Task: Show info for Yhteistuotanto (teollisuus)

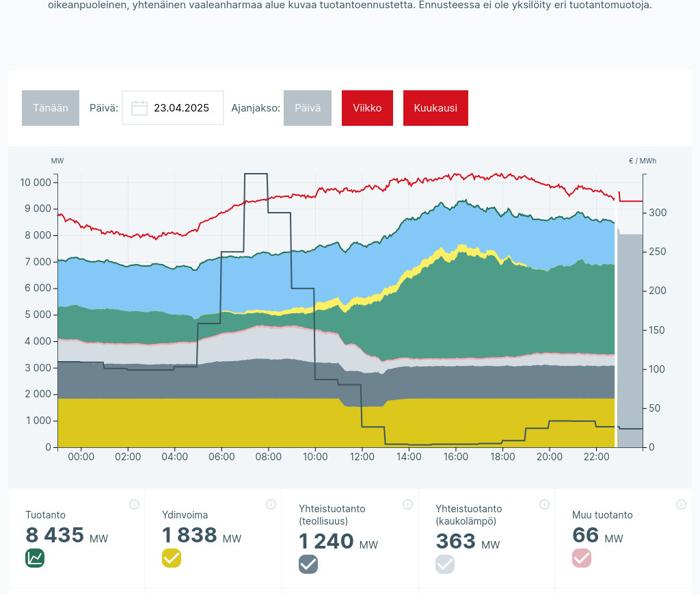Action: tap(407, 505)
